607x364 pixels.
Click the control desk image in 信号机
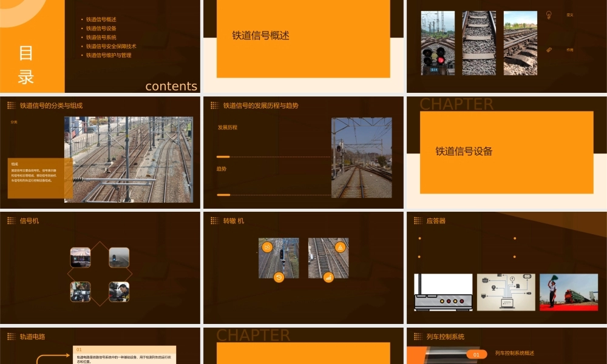tap(81, 292)
